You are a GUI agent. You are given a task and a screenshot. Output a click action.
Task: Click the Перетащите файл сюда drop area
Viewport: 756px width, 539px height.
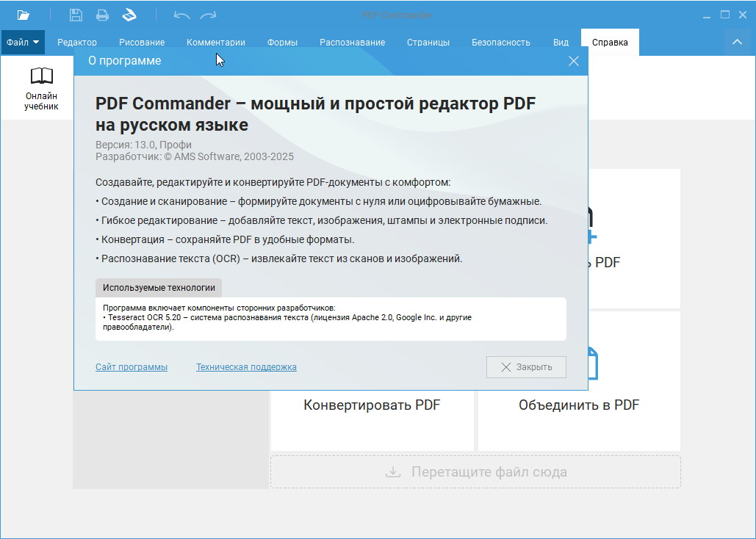point(475,471)
